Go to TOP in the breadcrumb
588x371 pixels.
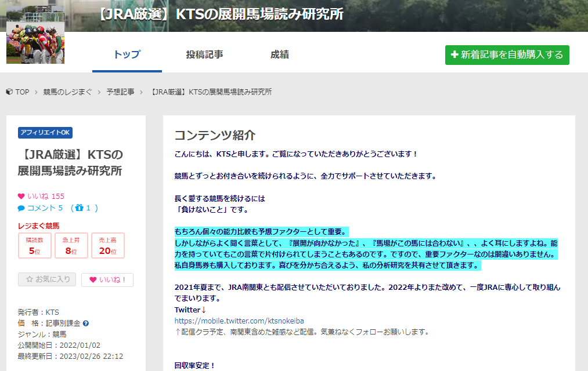tap(22, 92)
